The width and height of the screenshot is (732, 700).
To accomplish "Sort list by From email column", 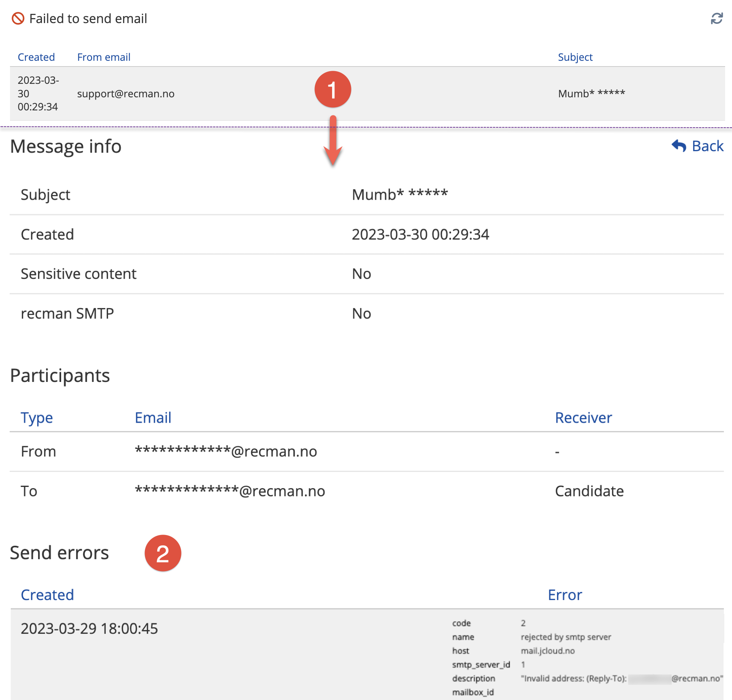I will [x=104, y=57].
